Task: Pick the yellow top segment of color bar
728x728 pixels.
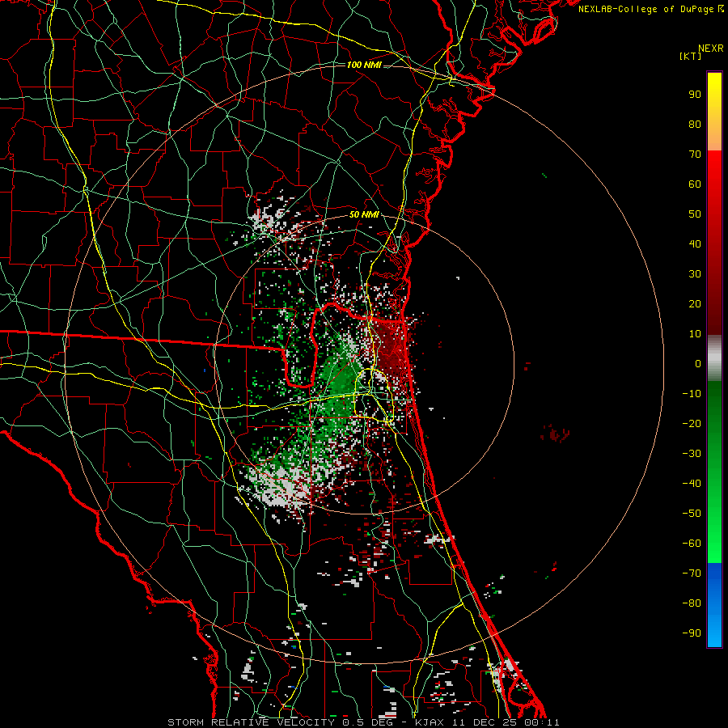Action: click(714, 112)
